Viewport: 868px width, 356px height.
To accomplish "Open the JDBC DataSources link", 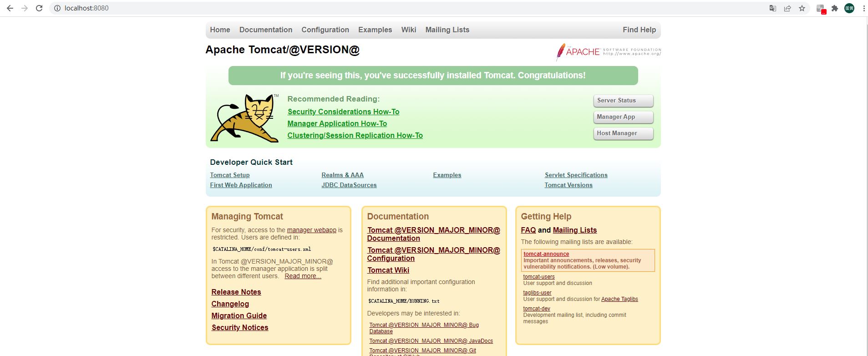I will point(349,185).
